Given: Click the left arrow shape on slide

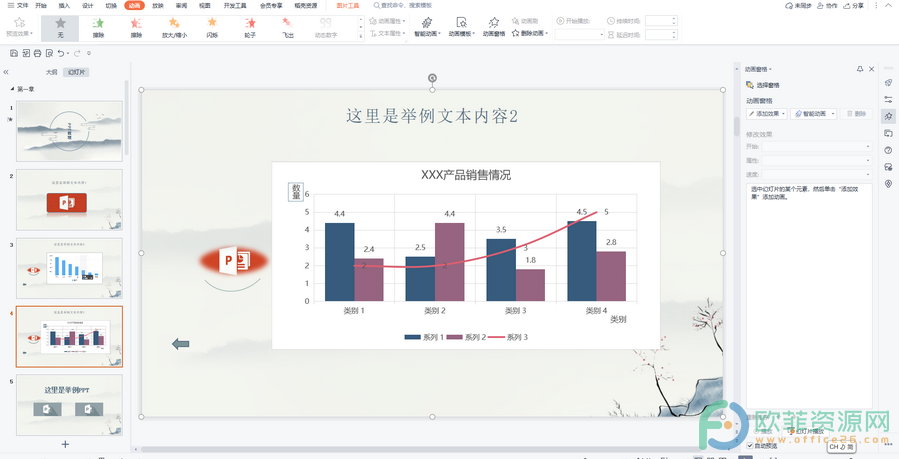Looking at the screenshot, I should click(181, 344).
